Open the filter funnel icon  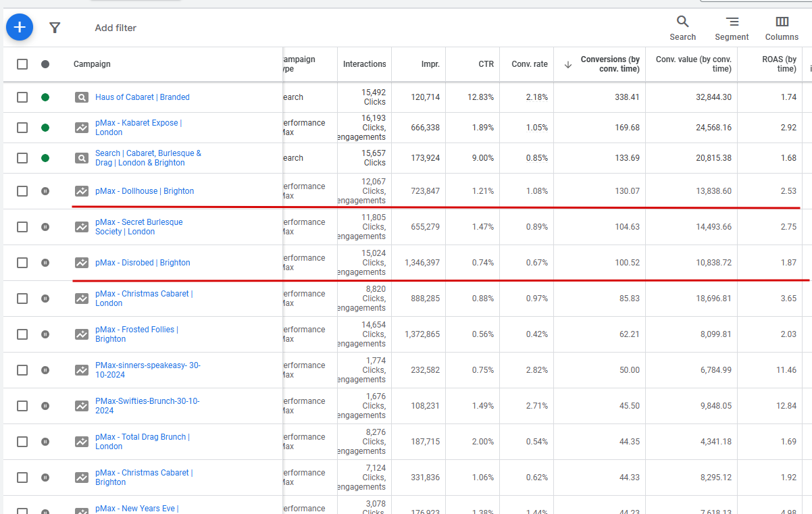pyautogui.click(x=55, y=28)
